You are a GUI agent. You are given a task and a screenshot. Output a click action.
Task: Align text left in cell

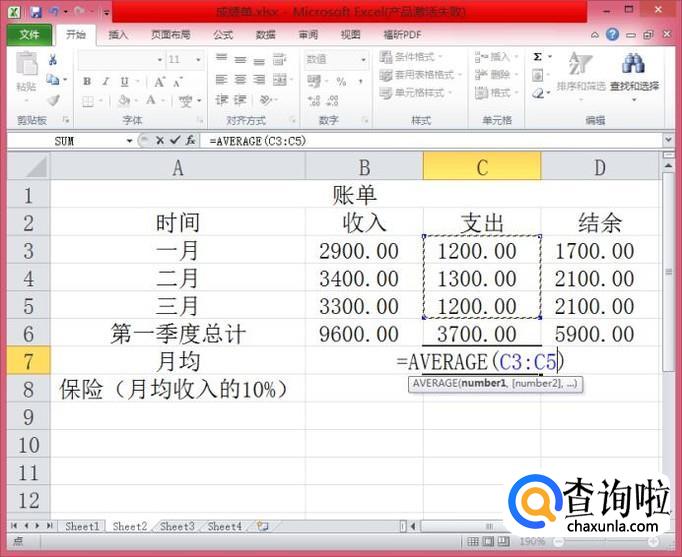(222, 80)
